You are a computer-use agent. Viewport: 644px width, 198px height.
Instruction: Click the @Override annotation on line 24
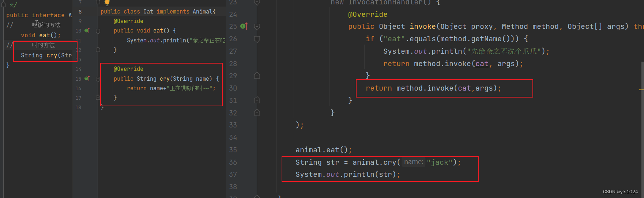368,14
